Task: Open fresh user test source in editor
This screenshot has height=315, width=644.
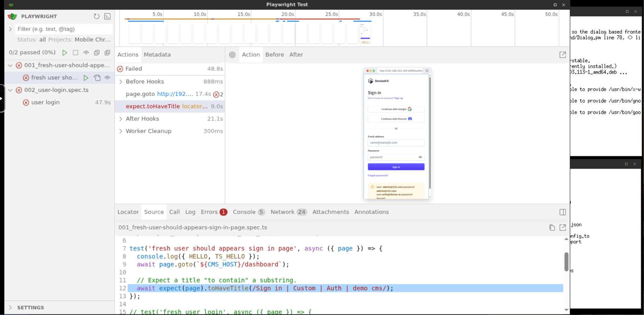Action: pyautogui.click(x=97, y=78)
